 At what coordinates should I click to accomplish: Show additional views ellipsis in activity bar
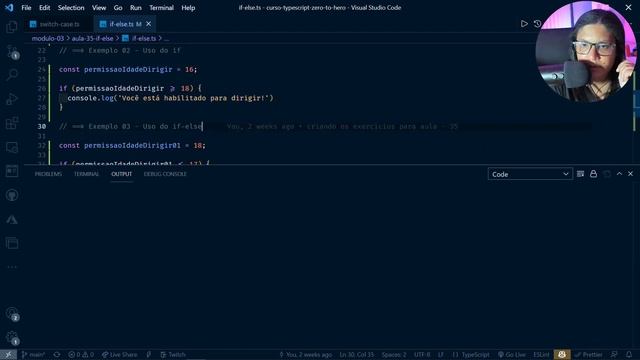[12, 267]
